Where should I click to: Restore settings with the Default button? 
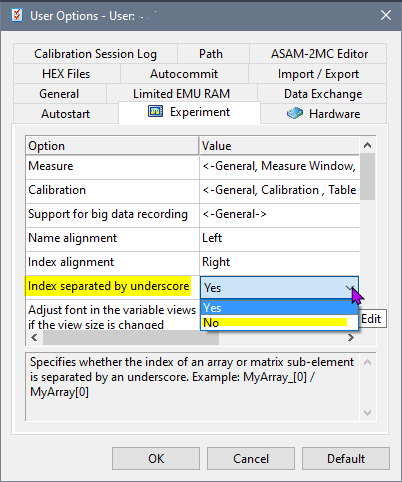tap(346, 459)
